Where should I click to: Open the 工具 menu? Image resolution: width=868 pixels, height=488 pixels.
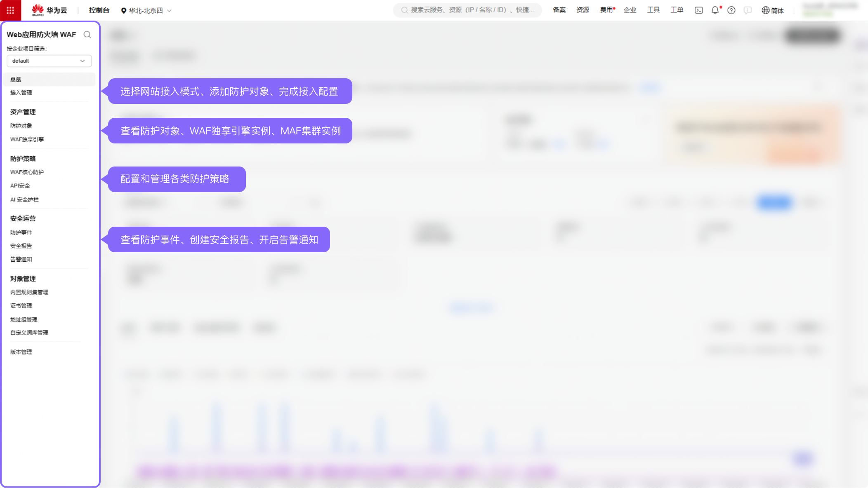coord(653,10)
